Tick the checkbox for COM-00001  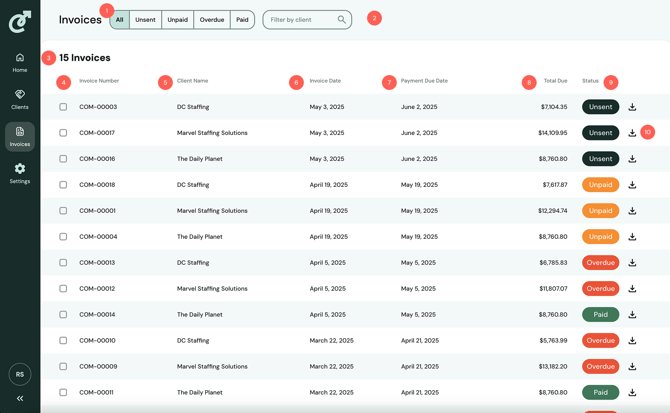coord(63,211)
